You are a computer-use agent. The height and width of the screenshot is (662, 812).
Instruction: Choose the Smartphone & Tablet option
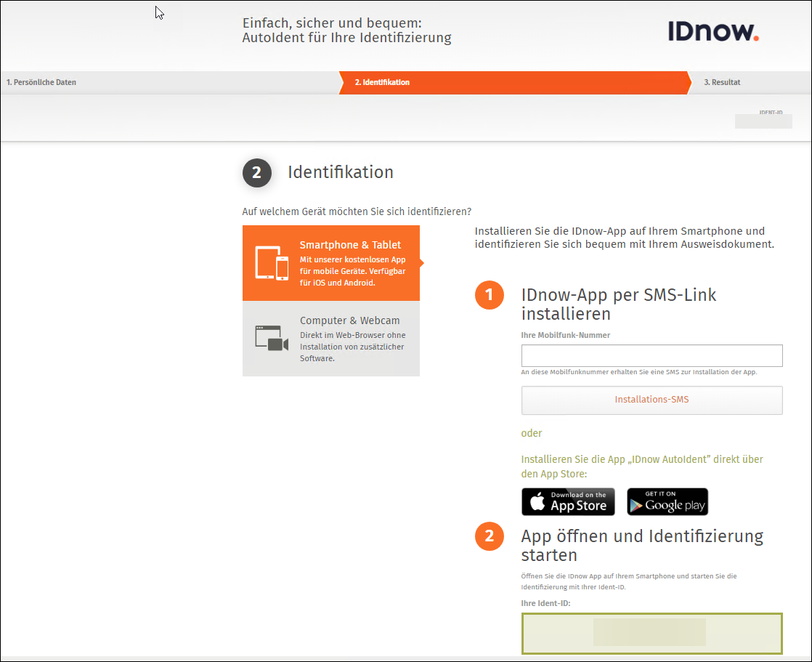point(331,263)
